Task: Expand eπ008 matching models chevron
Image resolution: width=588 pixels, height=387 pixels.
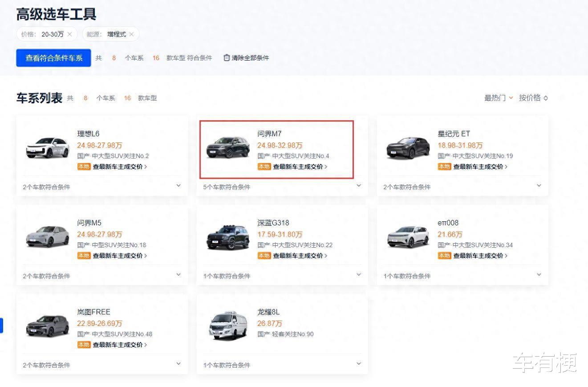Action: point(539,275)
